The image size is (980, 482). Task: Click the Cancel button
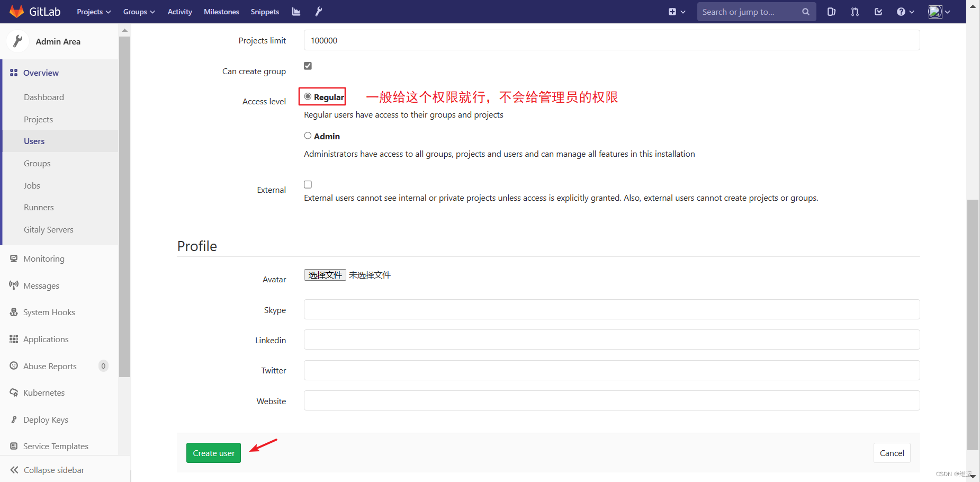coord(892,453)
